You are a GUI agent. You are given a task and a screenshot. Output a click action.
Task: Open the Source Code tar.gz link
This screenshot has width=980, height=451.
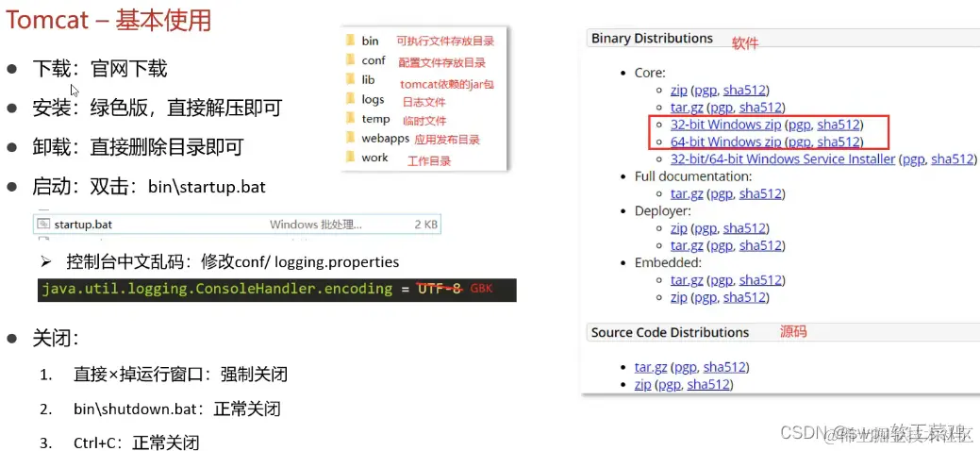(x=651, y=367)
